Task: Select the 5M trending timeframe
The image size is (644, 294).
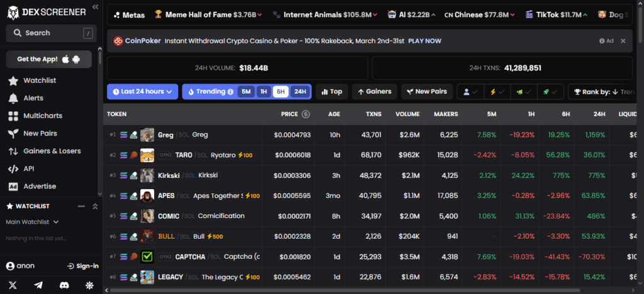Action: [246, 92]
